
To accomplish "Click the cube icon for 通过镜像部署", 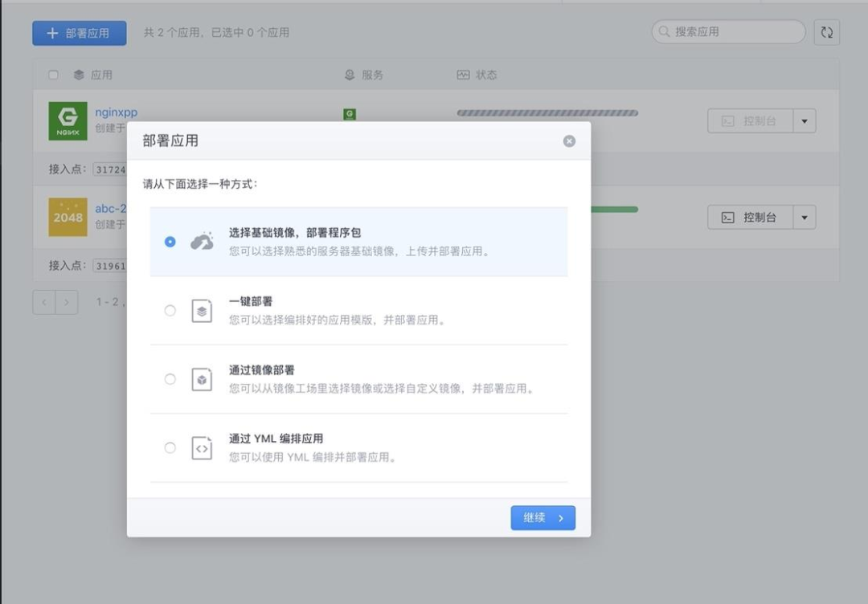I will (202, 379).
